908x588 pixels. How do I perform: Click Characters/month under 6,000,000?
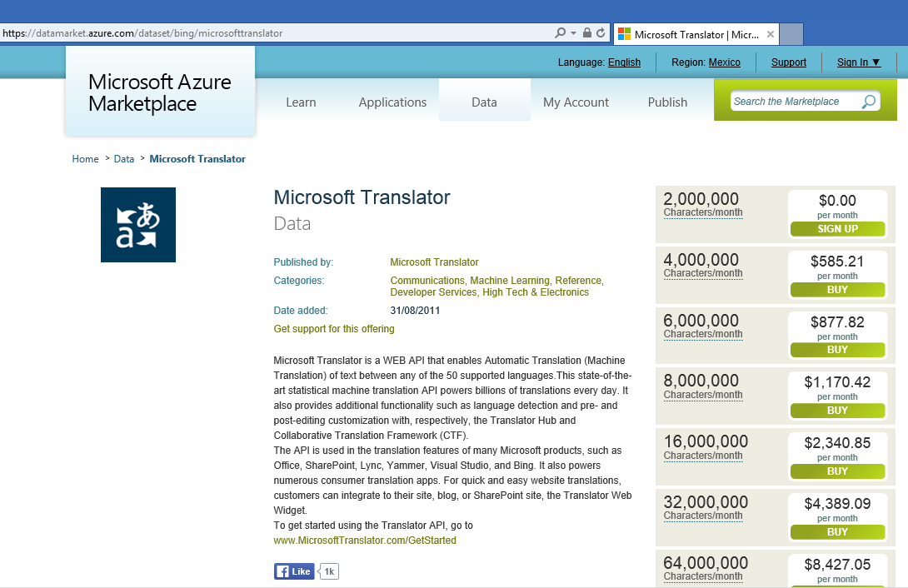(703, 334)
